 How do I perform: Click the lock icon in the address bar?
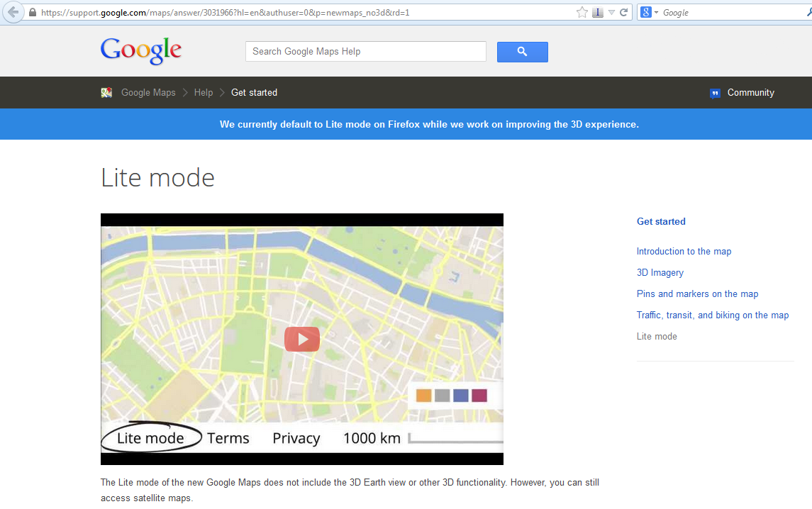32,13
